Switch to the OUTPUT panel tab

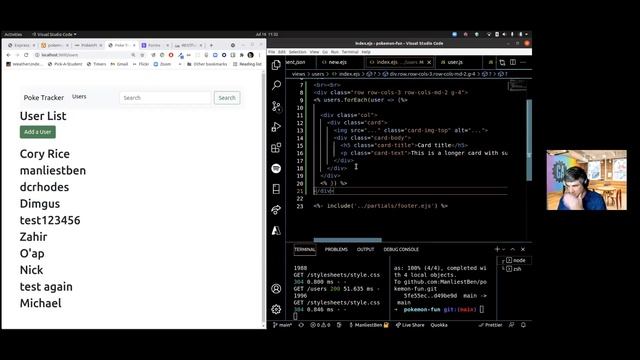(x=365, y=249)
